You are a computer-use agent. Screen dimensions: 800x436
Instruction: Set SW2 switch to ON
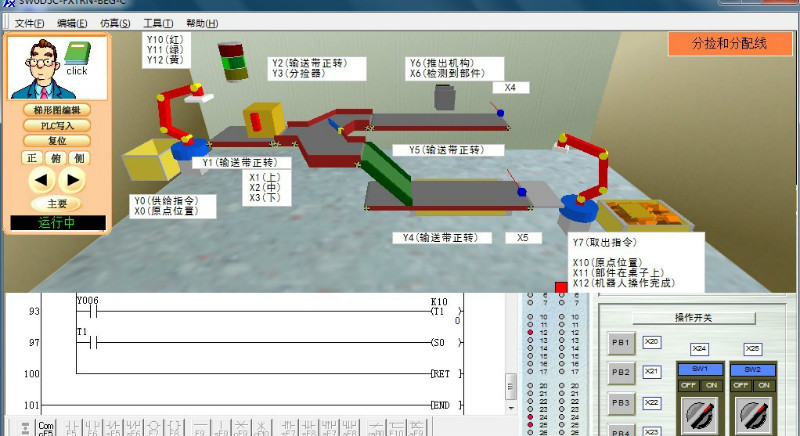(764, 385)
